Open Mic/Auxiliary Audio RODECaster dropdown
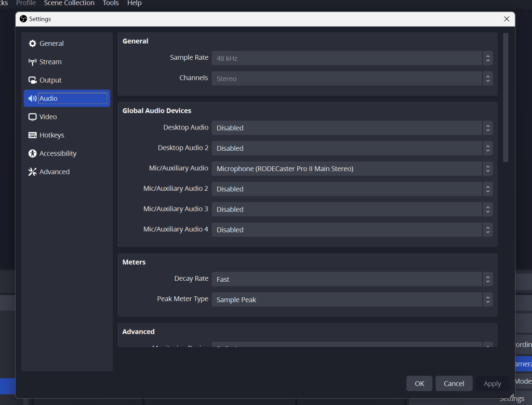 tap(352, 169)
